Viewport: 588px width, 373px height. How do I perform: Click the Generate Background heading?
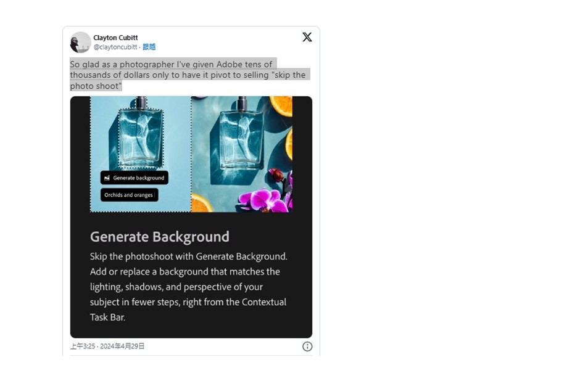(160, 237)
